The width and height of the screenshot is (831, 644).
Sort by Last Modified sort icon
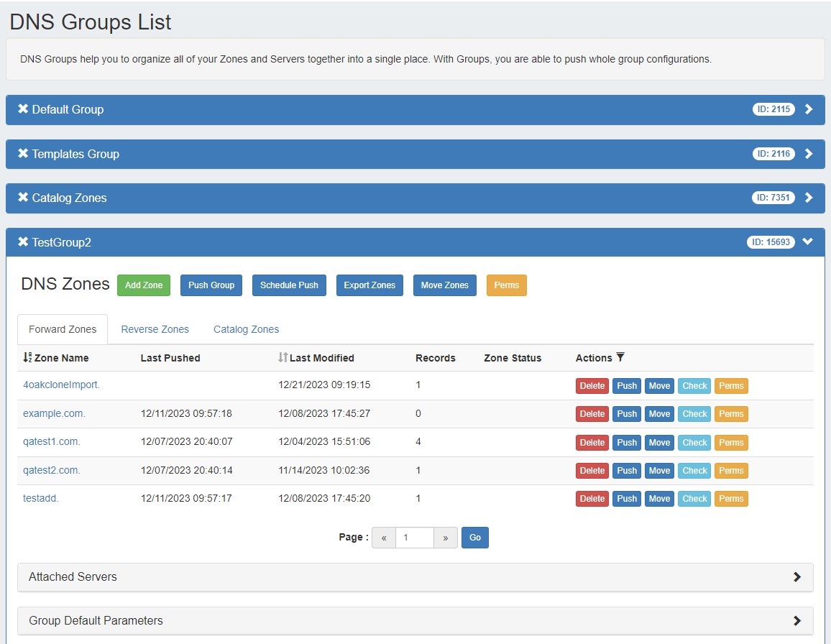tap(283, 358)
